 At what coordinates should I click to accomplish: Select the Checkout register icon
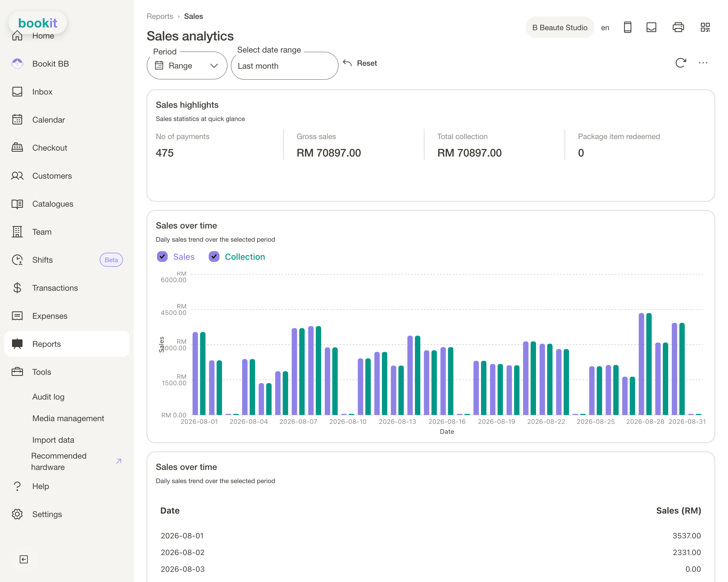point(17,147)
